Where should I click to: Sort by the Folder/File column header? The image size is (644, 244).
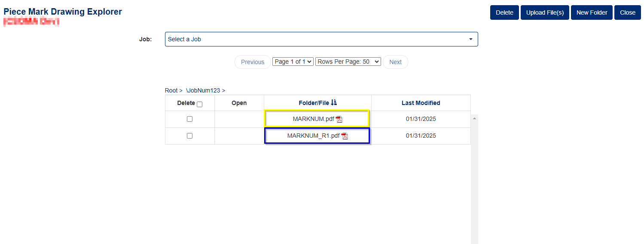coord(314,103)
